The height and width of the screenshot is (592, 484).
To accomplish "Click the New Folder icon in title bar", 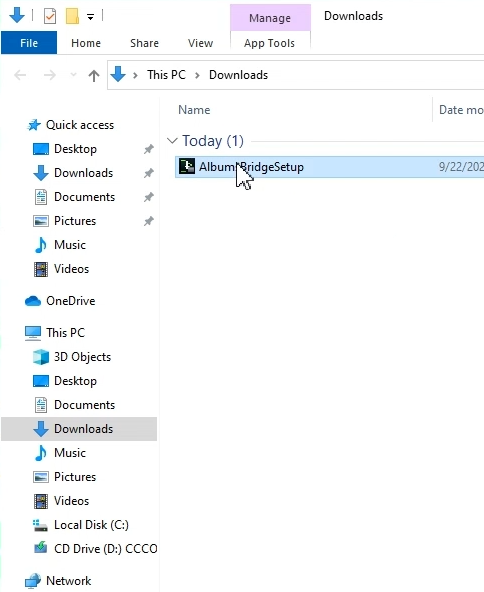I will coord(72,16).
